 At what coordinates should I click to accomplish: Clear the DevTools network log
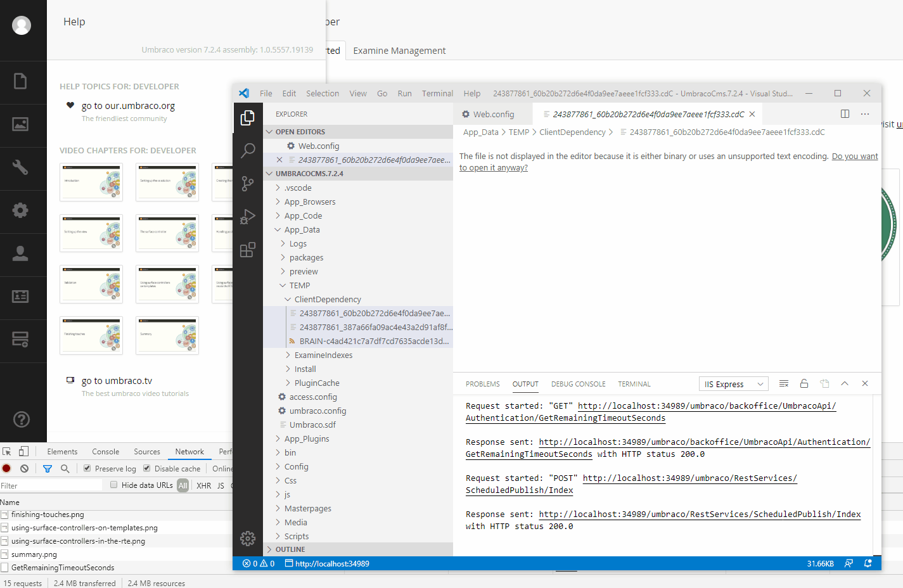(x=24, y=469)
